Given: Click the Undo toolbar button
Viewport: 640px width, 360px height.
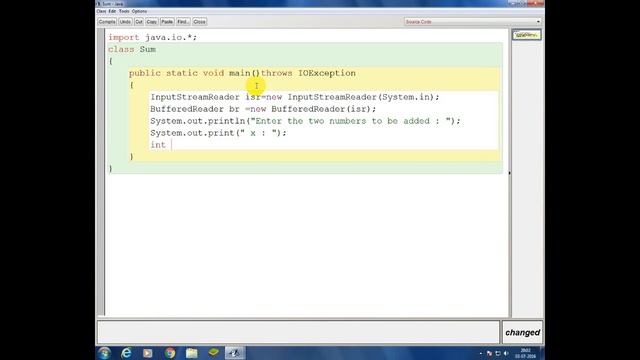Looking at the screenshot, I should pos(125,22).
